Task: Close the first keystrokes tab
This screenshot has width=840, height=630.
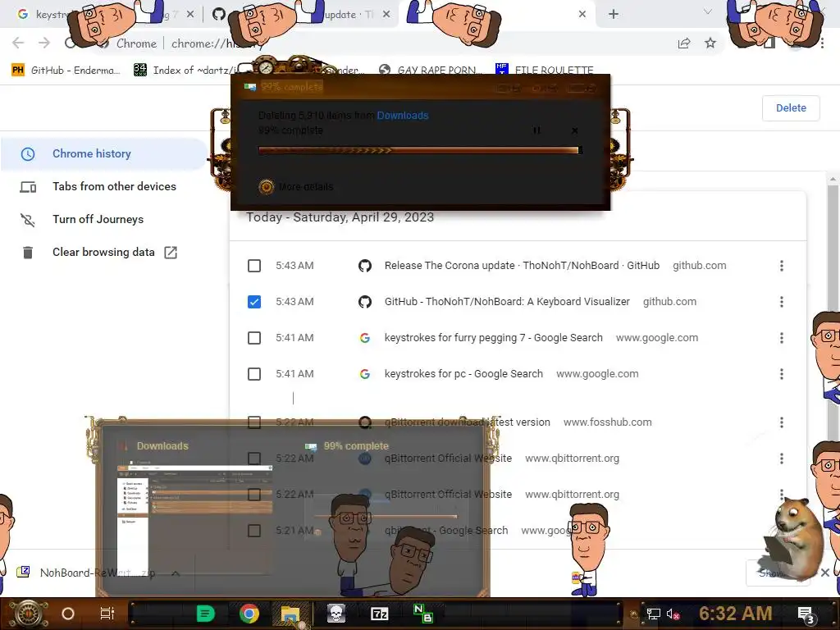Action: click(x=190, y=15)
